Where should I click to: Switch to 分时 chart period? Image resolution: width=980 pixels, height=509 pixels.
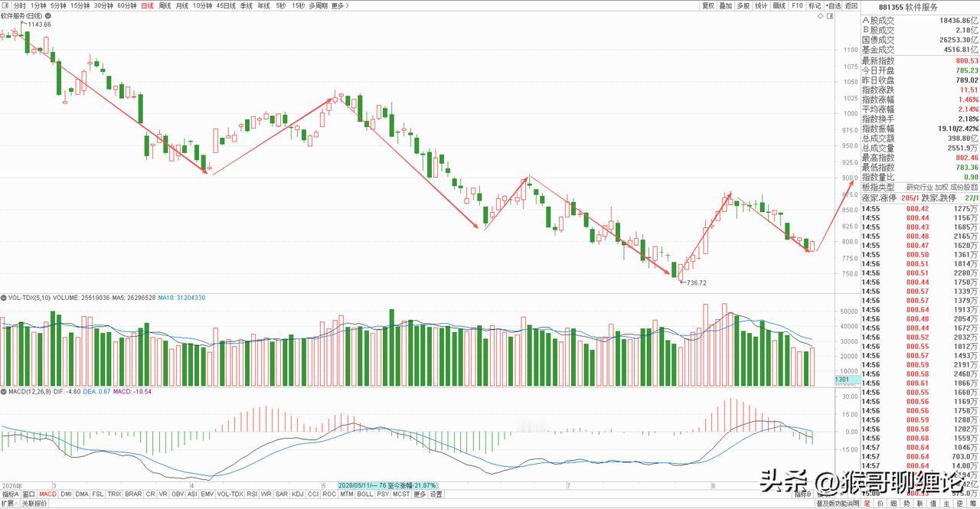point(20,5)
